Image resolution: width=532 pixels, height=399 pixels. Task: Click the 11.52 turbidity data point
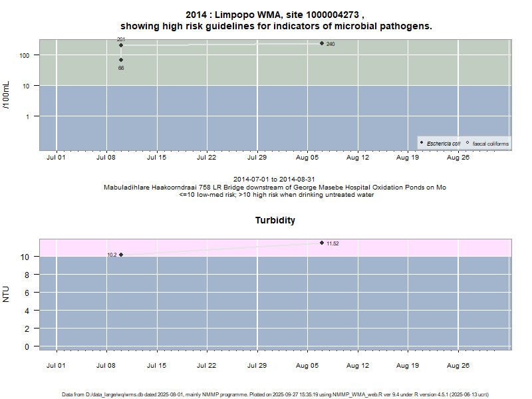point(322,243)
